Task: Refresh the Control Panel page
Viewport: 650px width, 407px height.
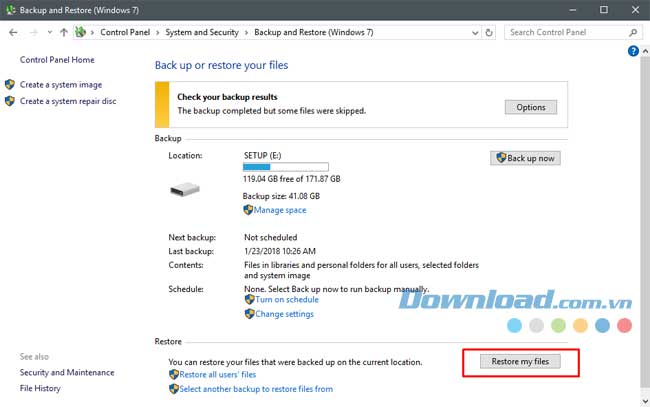Action: click(x=489, y=32)
